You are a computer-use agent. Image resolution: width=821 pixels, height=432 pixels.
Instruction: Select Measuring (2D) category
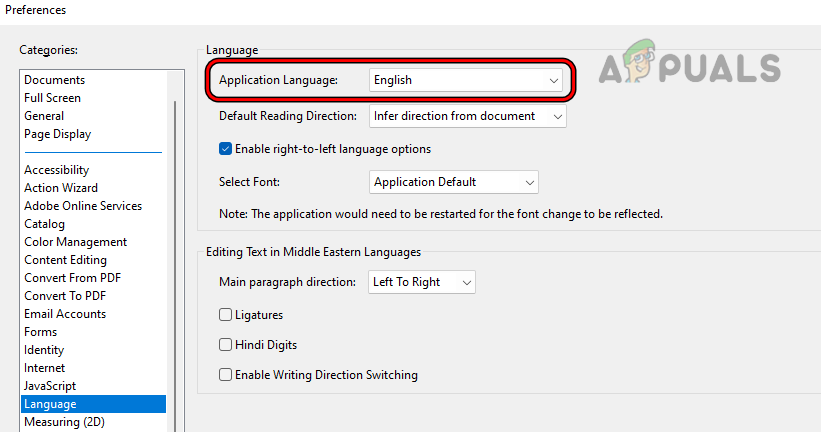[x=64, y=422]
